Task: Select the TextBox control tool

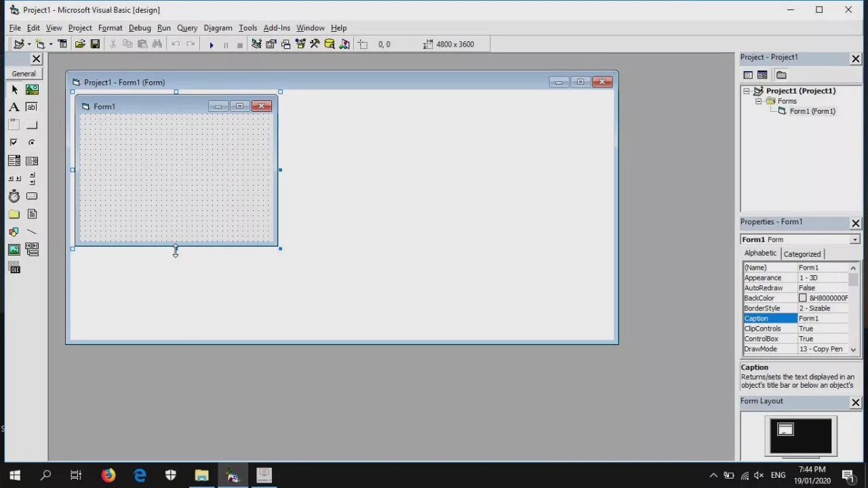Action: tap(32, 107)
